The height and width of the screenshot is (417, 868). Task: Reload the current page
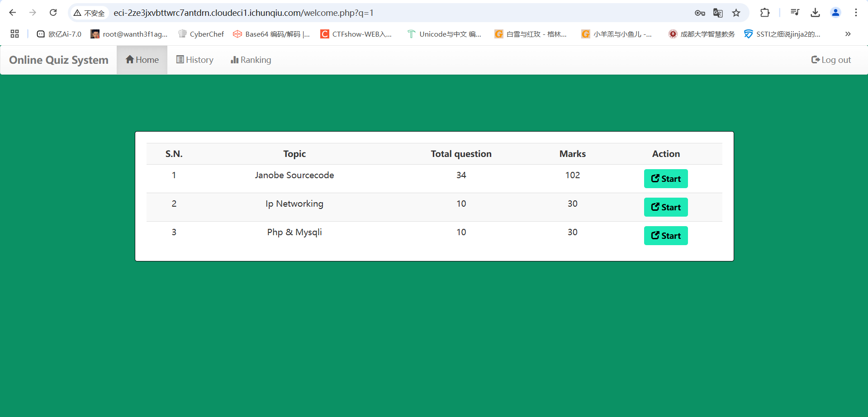pyautogui.click(x=53, y=13)
